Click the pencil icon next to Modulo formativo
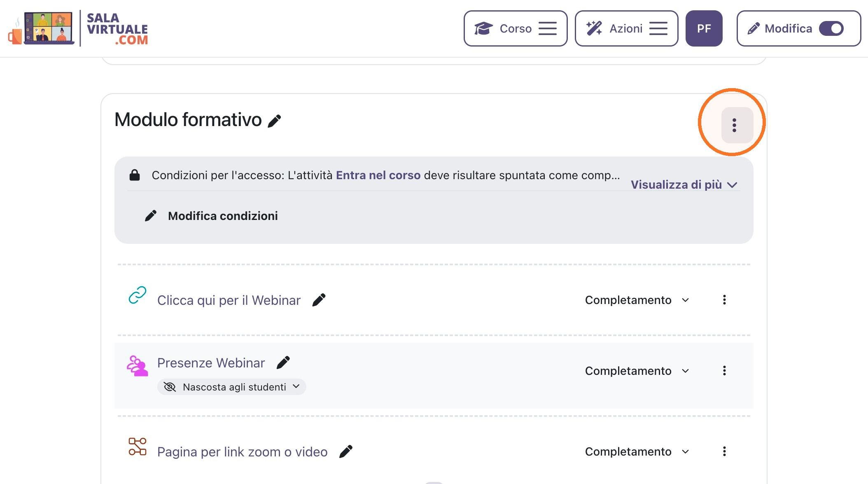868x484 pixels. point(274,121)
